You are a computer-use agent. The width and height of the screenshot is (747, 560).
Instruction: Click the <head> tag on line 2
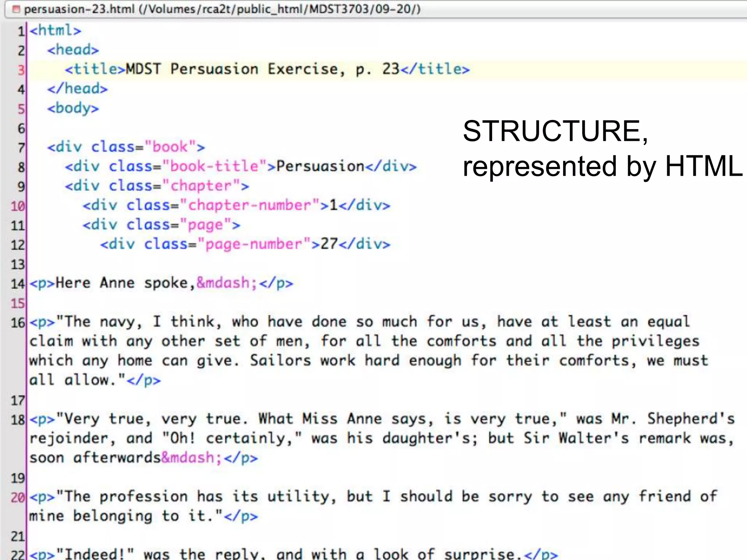click(x=73, y=50)
